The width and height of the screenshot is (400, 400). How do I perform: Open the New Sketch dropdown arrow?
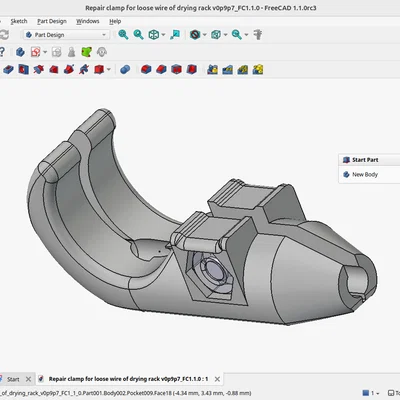[x=45, y=52]
